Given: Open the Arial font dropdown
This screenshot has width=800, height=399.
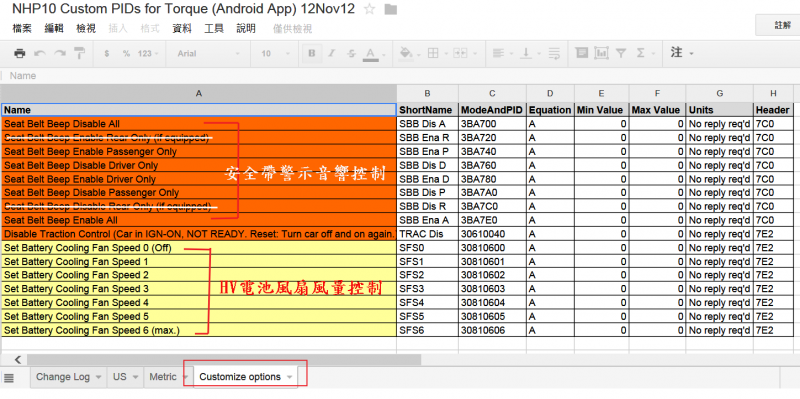Looking at the screenshot, I should click(x=208, y=53).
